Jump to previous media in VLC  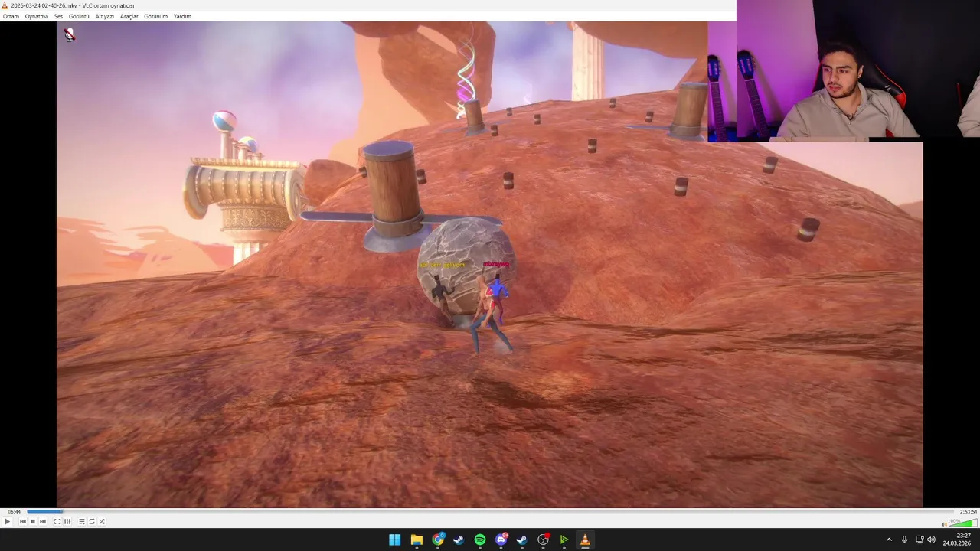point(22,521)
